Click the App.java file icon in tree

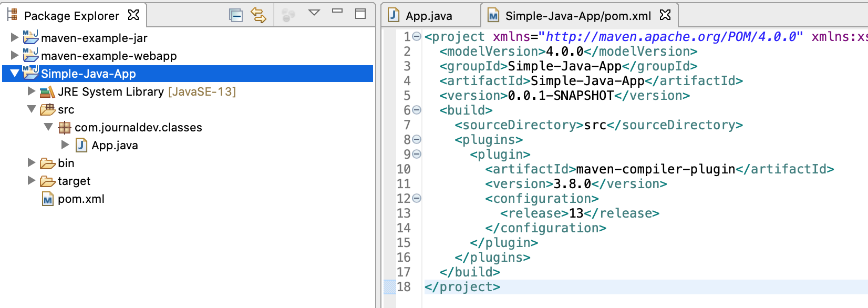click(81, 145)
